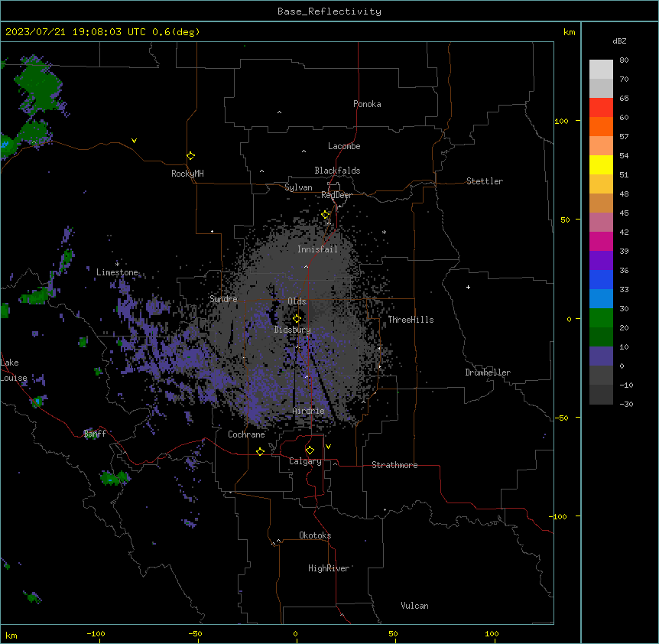The image size is (659, 644).
Task: Click the violet purple swatch in the dBZ legend
Action: pos(601,260)
